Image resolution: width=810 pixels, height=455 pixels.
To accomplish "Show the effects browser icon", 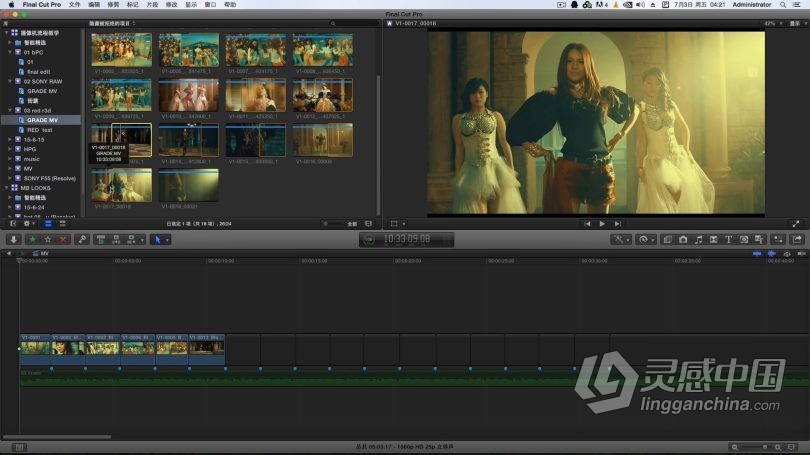I will 667,240.
